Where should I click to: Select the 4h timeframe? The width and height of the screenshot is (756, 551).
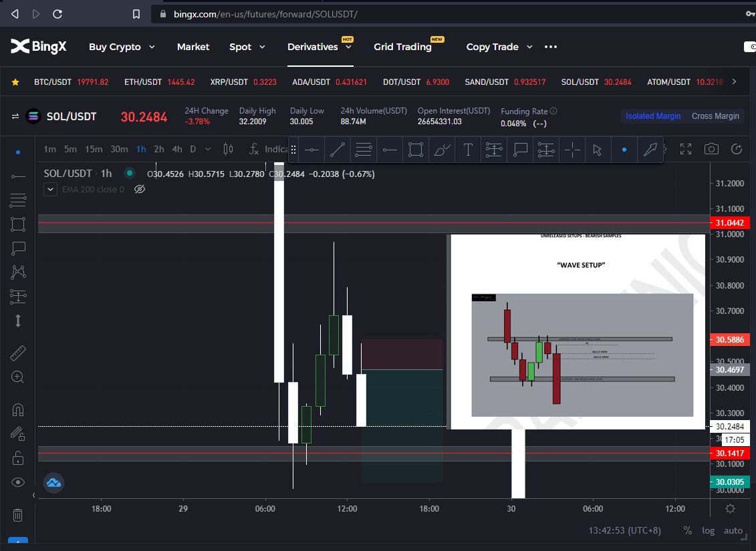[x=177, y=149]
